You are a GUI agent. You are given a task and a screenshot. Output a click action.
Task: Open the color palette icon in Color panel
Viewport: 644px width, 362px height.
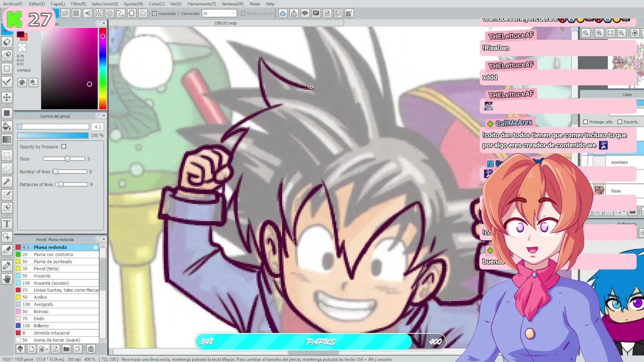point(22,82)
